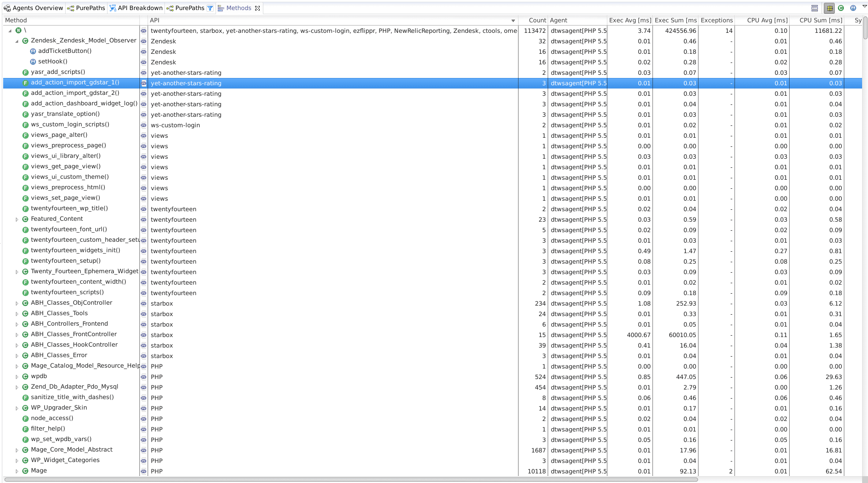
Task: Click API icon in the wpdb row
Action: click(x=144, y=377)
